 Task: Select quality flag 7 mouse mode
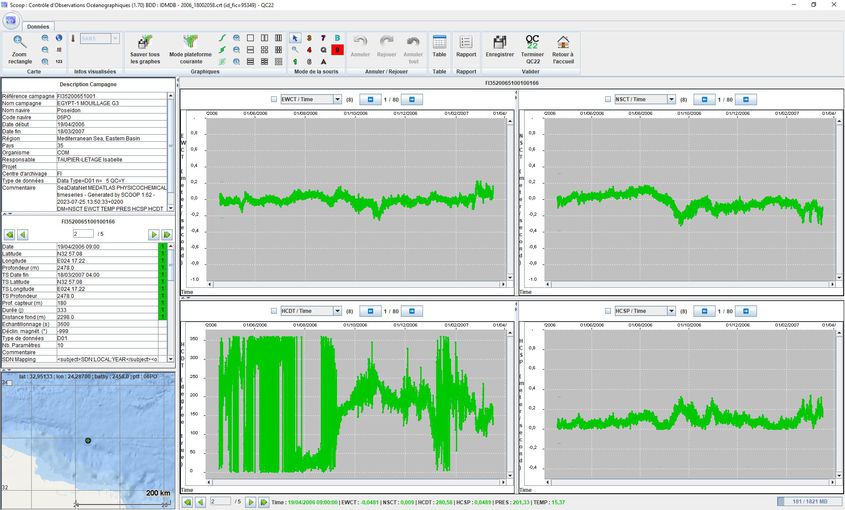pyautogui.click(x=323, y=38)
